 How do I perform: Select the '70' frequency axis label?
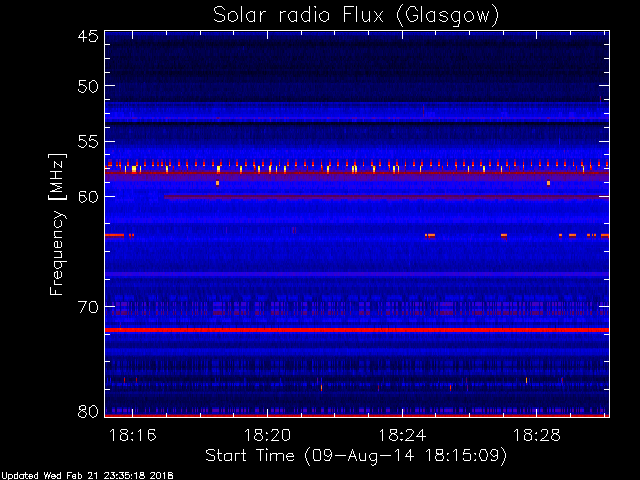(88, 307)
